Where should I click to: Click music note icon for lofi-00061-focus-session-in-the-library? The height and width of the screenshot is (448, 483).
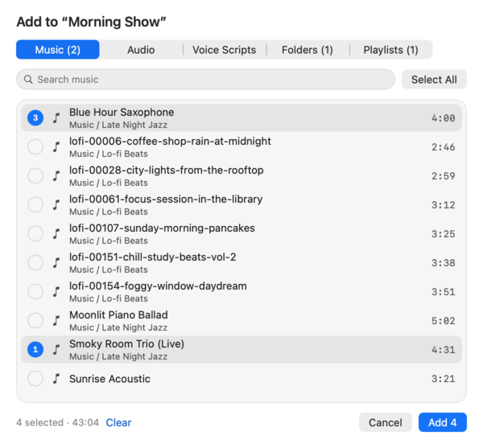[56, 204]
